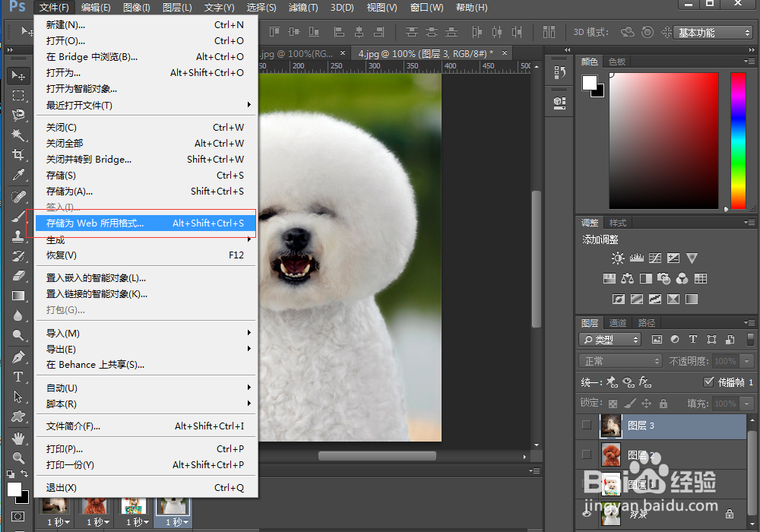Pick the Horizontal Type tool
The width and height of the screenshot is (760, 532).
click(x=18, y=377)
